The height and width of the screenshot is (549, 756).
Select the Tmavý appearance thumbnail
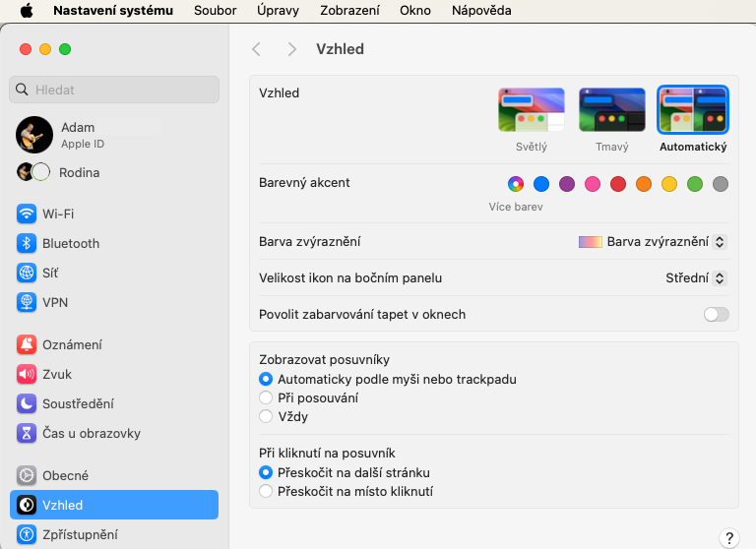click(612, 110)
